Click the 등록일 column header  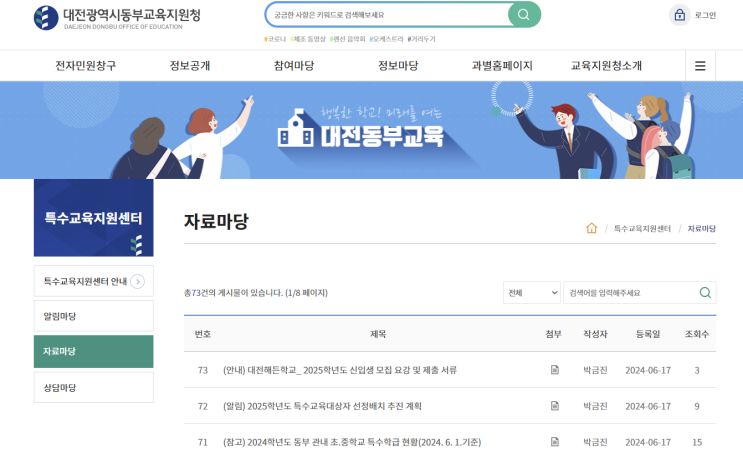point(648,334)
